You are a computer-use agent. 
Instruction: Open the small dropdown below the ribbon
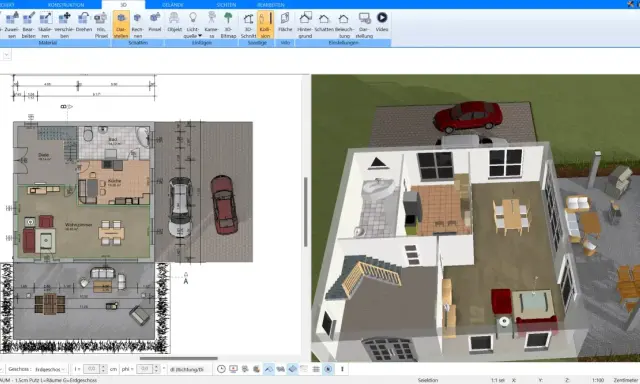coord(7,55)
